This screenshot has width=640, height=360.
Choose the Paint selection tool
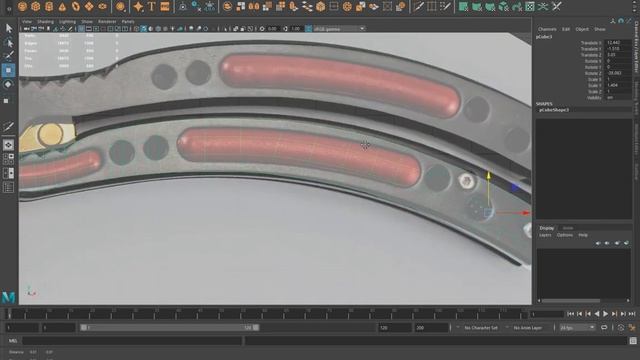9,56
